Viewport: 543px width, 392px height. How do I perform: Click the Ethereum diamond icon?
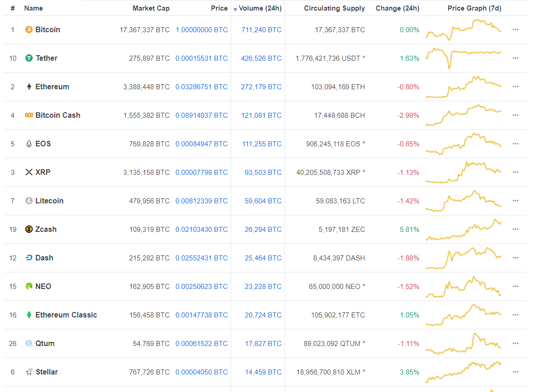tap(29, 87)
